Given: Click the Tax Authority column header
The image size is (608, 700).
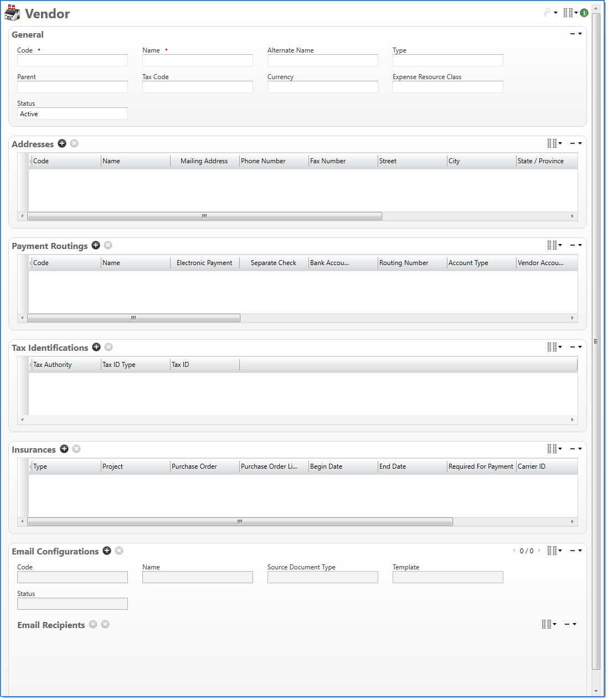Looking at the screenshot, I should pyautogui.click(x=64, y=365).
